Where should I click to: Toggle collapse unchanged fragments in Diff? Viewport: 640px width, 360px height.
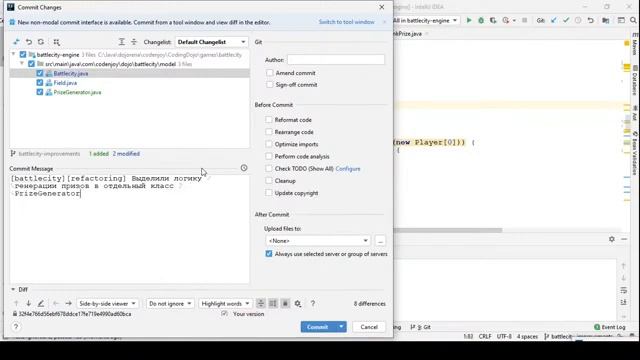(x=260, y=303)
